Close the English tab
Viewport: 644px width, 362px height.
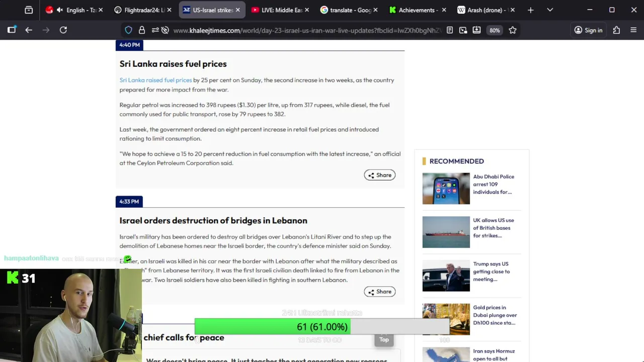click(101, 10)
